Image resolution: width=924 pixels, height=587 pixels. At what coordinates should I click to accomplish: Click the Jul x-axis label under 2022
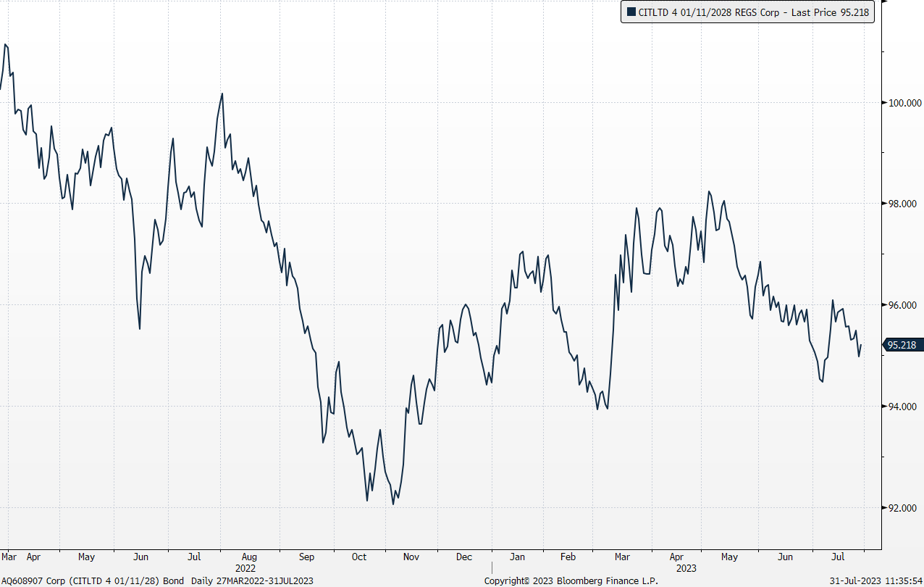194,557
